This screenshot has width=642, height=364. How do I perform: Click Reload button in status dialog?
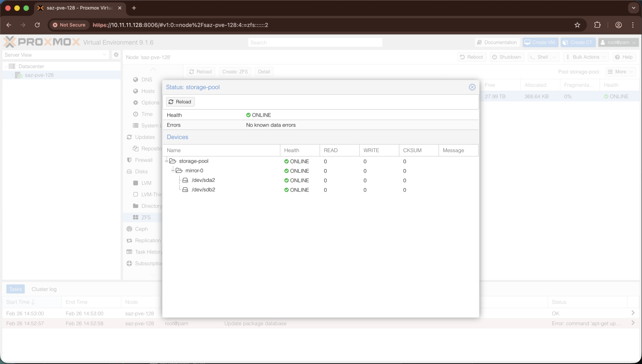180,102
